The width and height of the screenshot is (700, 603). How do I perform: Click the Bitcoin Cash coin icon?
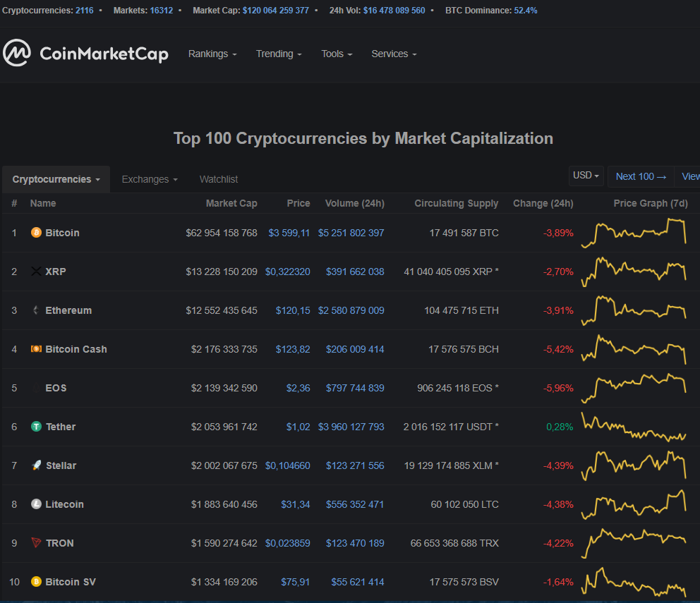36,349
